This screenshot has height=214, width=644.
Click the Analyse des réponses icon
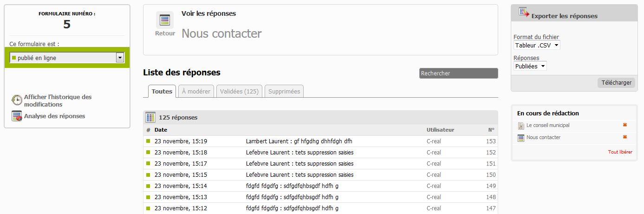[17, 116]
